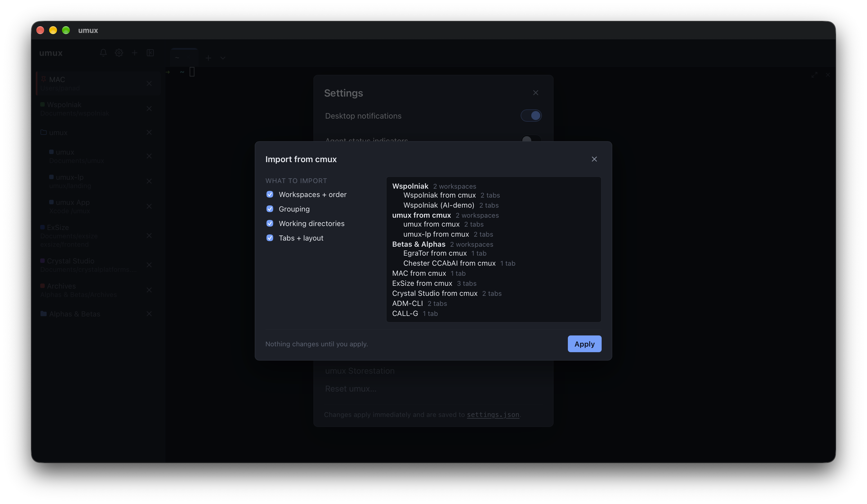Click umux Storestation in Settings

[359, 371]
